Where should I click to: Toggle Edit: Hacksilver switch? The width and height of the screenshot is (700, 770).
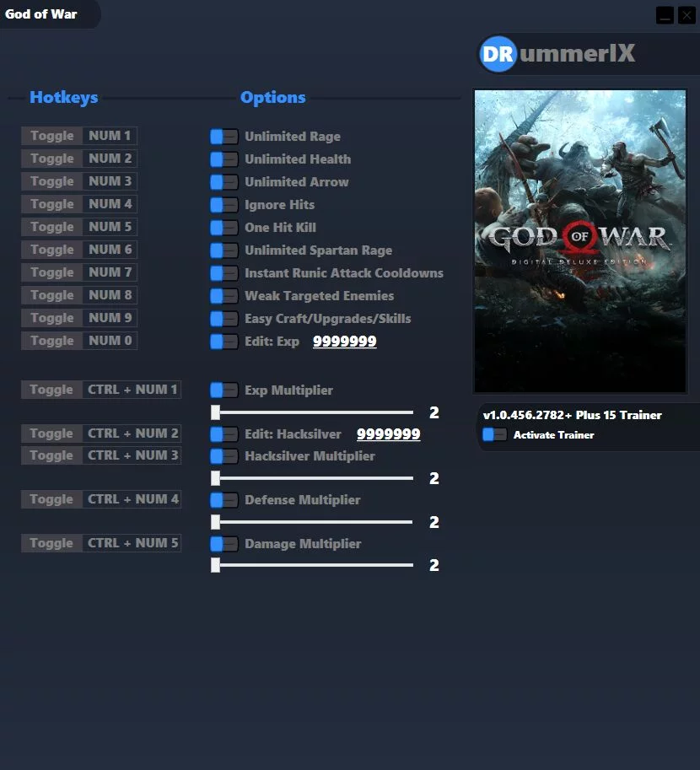(224, 434)
